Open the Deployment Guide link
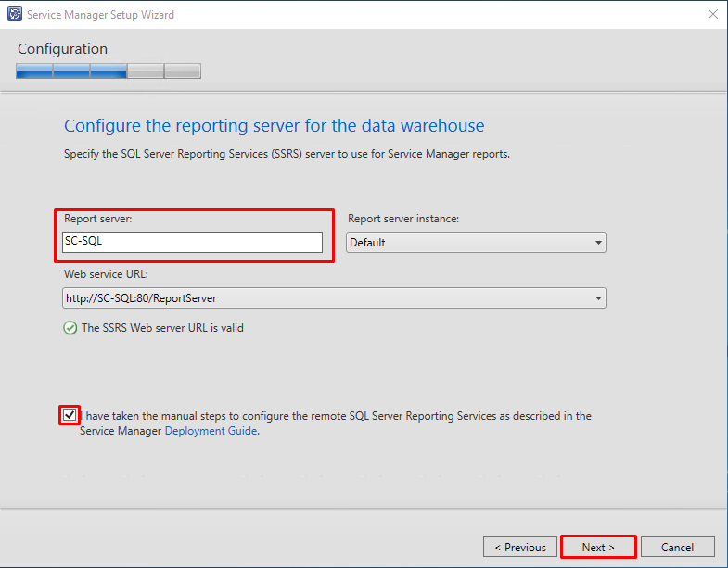Viewport: 728px width, 568px height. (211, 431)
